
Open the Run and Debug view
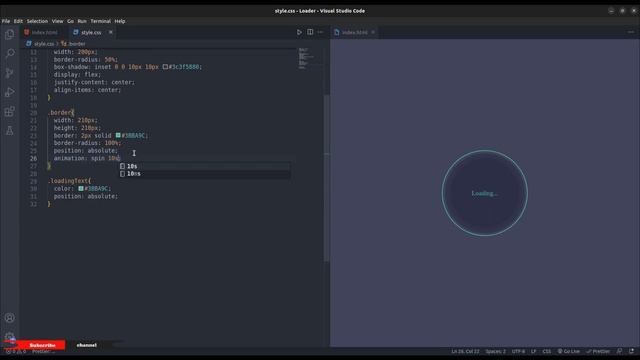pyautogui.click(x=9, y=92)
